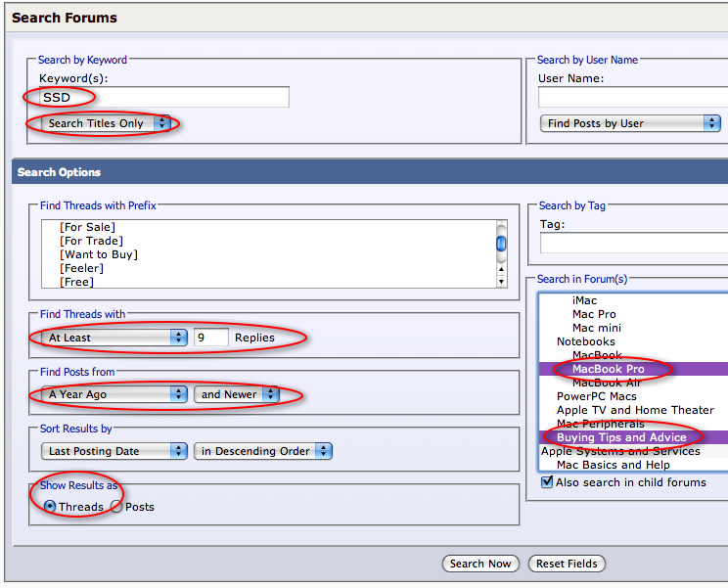
Task: Select MacBook Air in the forum list
Action: pyautogui.click(x=607, y=383)
